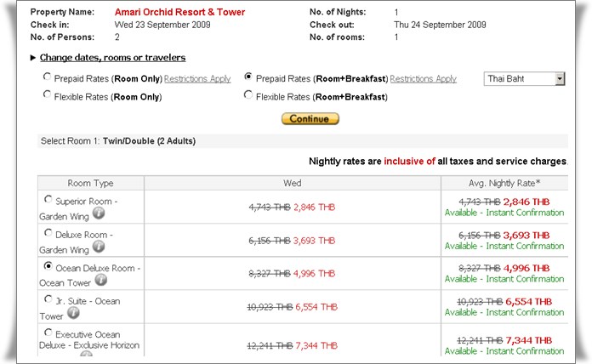The height and width of the screenshot is (364, 592).
Task: Choose Ocean Deluxe Room - Ocean Tower radio
Action: pos(48,266)
